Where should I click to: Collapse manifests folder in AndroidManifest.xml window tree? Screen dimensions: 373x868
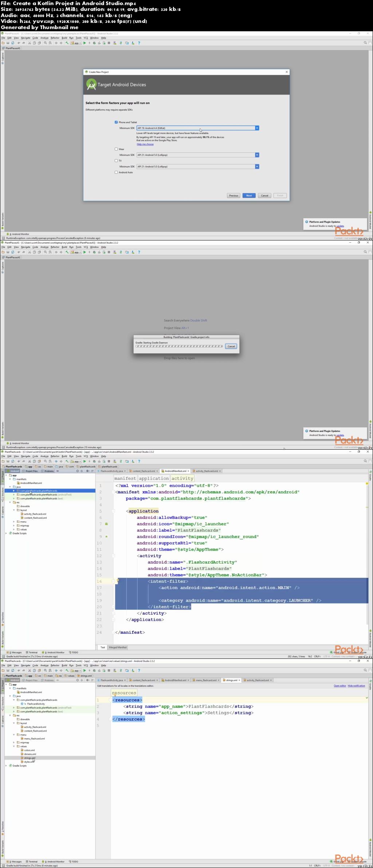click(x=10, y=479)
